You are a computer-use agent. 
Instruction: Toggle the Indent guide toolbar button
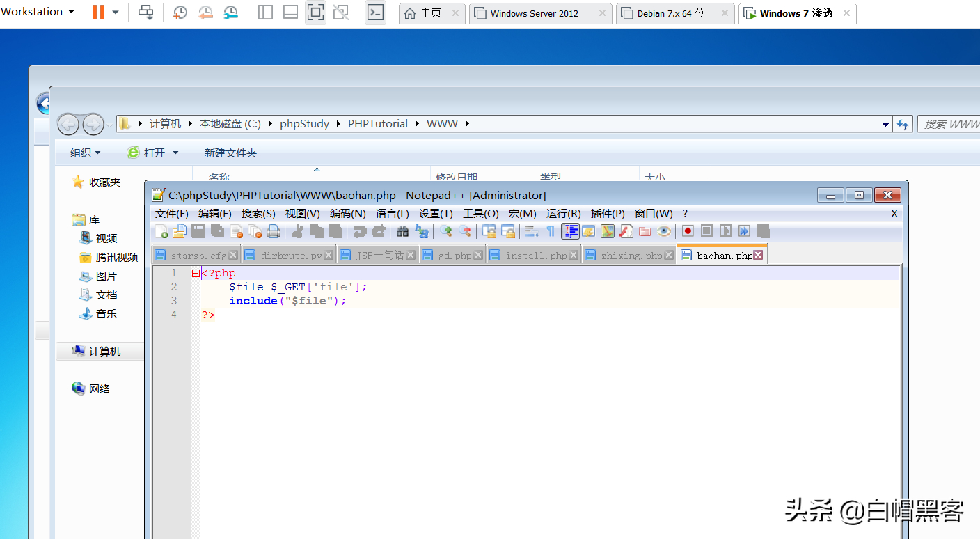point(570,231)
